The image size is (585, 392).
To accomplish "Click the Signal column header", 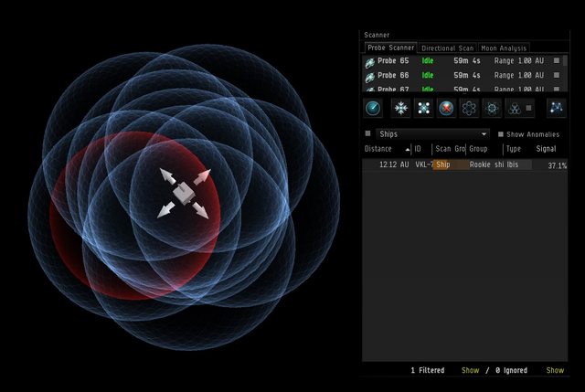I will 546,149.
